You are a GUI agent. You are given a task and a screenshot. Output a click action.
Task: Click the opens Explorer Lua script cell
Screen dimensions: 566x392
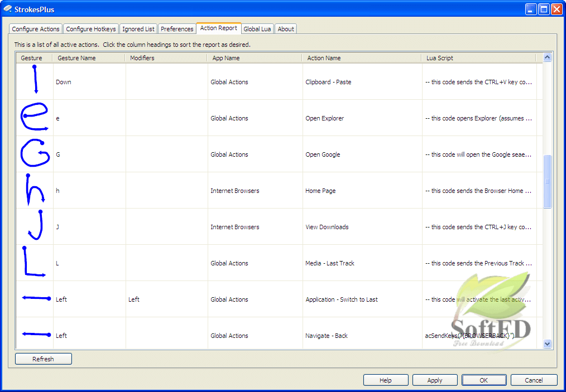479,118
